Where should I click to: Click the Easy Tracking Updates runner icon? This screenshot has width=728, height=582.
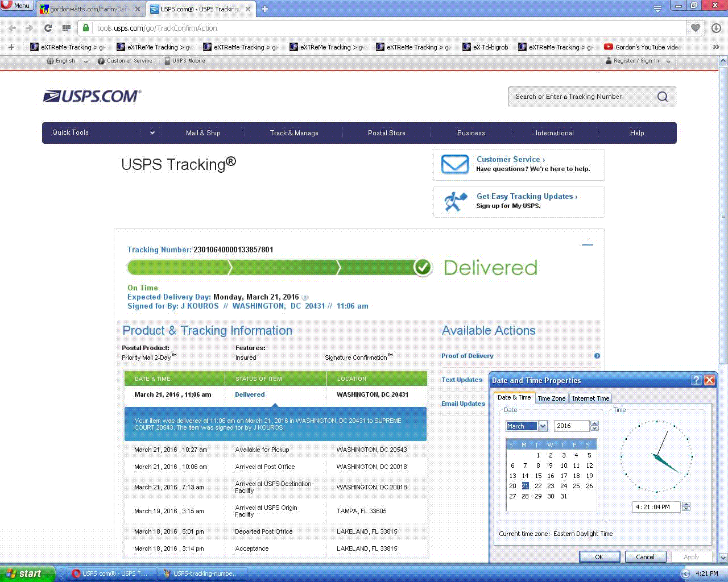coord(455,201)
